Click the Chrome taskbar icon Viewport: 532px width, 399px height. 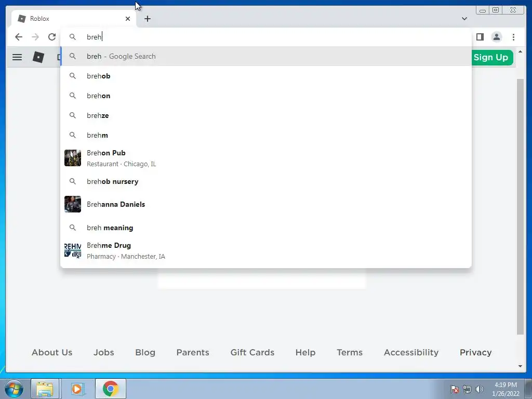tap(110, 389)
